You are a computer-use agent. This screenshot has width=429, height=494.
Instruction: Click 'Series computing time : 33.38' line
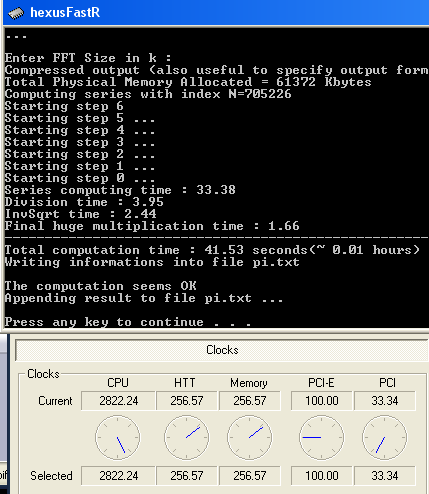[120, 190]
